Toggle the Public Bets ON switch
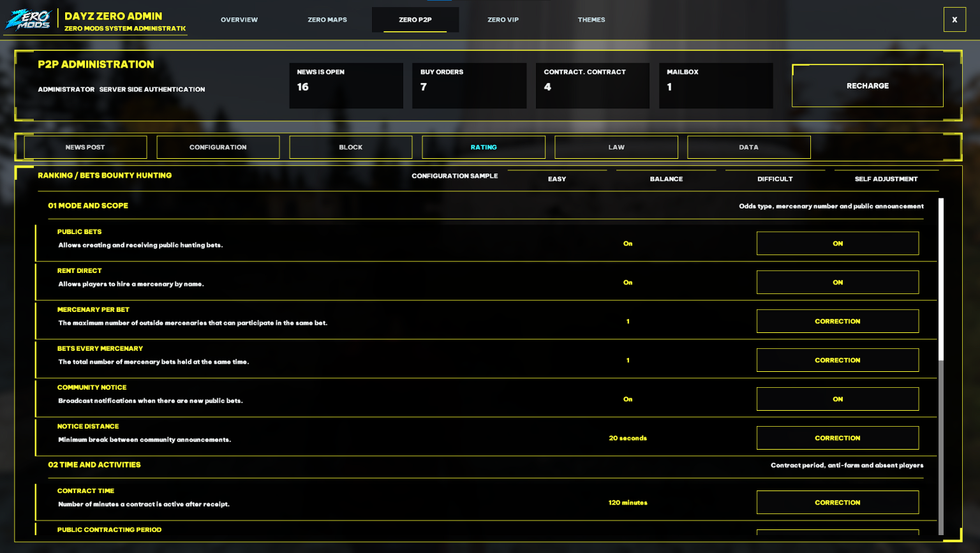 point(838,244)
